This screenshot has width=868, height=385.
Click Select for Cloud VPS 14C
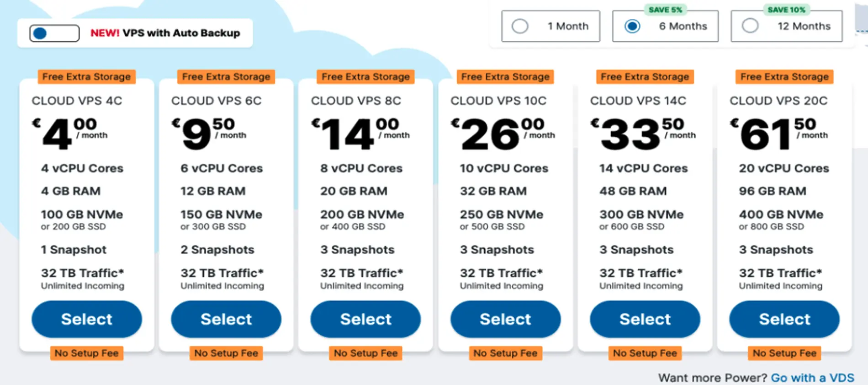(x=645, y=319)
